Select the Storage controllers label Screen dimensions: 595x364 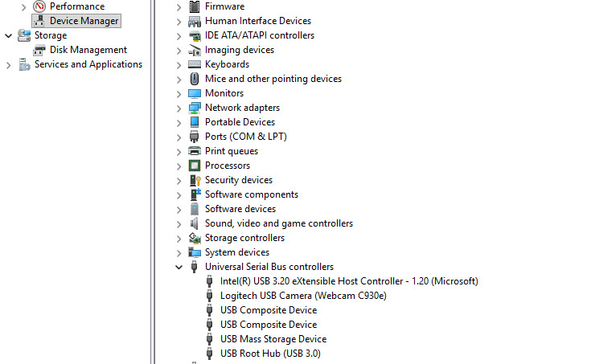coord(244,238)
